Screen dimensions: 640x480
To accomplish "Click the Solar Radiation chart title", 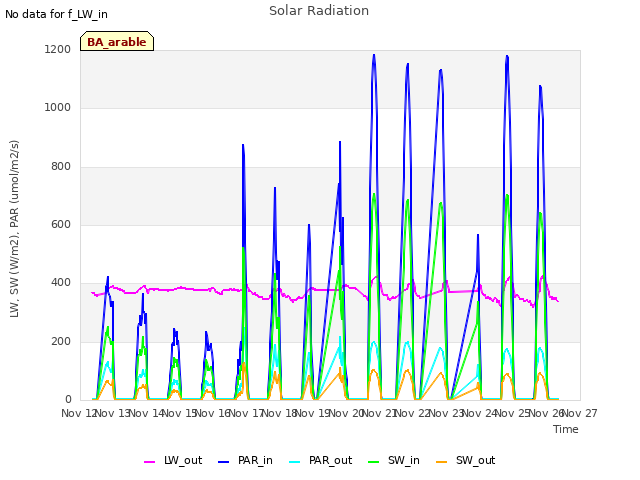I will (319, 11).
